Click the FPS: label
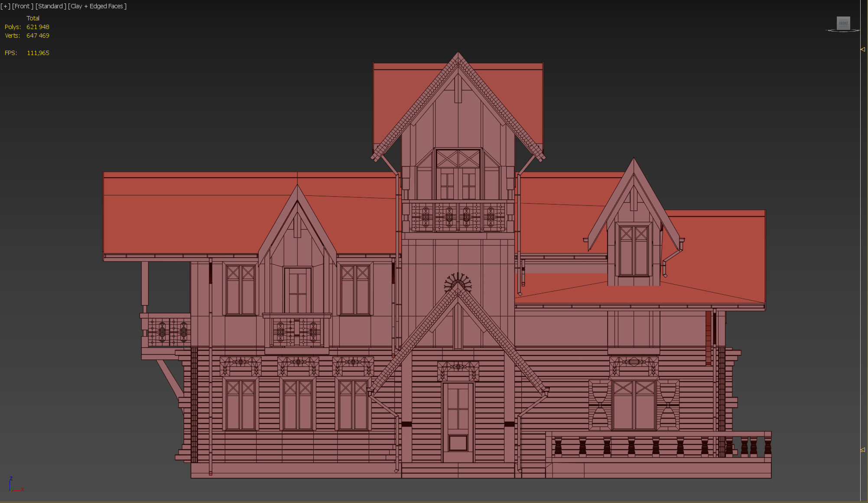 click(x=11, y=53)
